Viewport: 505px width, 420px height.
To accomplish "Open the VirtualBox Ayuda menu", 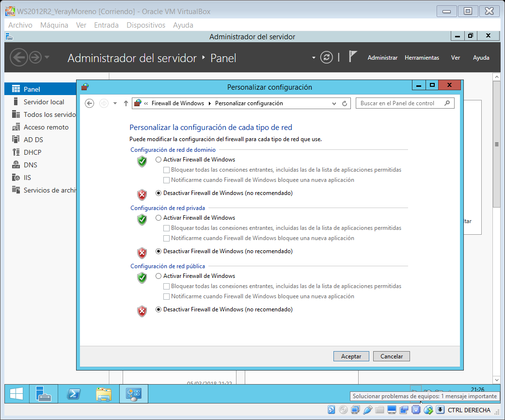I will pyautogui.click(x=183, y=25).
